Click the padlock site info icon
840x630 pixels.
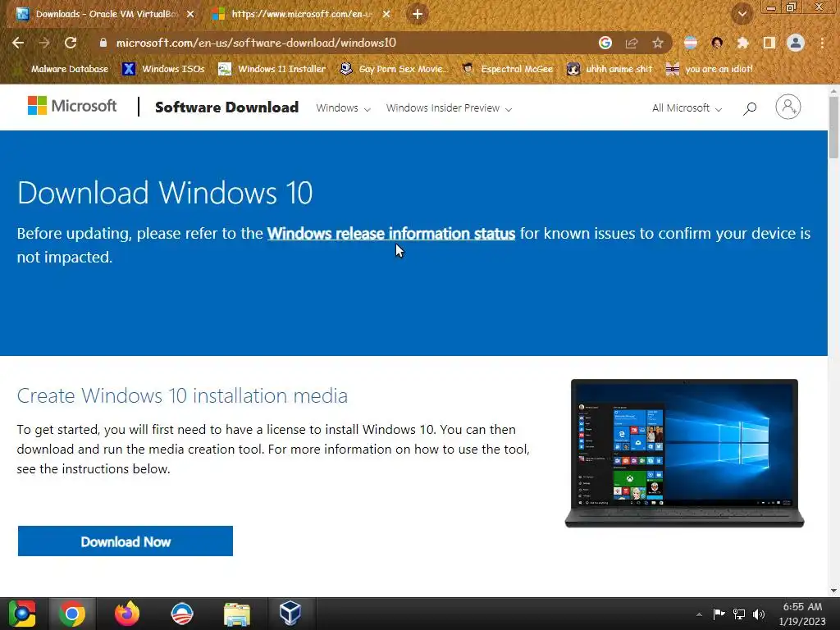pyautogui.click(x=103, y=43)
